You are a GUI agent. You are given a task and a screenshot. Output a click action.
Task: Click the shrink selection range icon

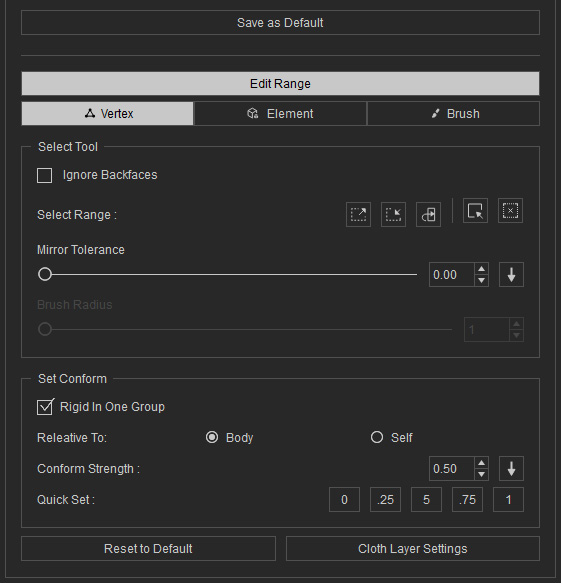pos(393,215)
